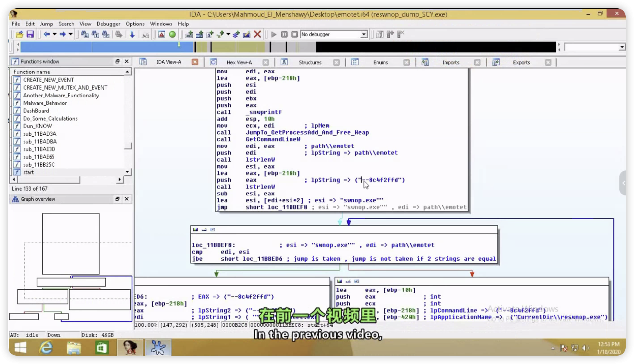Open Internet Explorer from the taskbar
634x364 pixels.
click(x=46, y=347)
